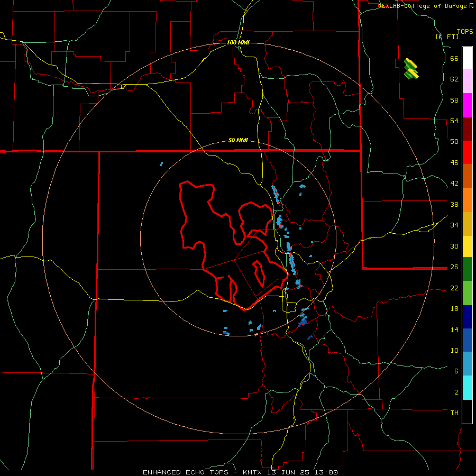Image resolution: width=476 pixels, height=476 pixels.
Task: Click the legend value '58'
Action: click(454, 100)
